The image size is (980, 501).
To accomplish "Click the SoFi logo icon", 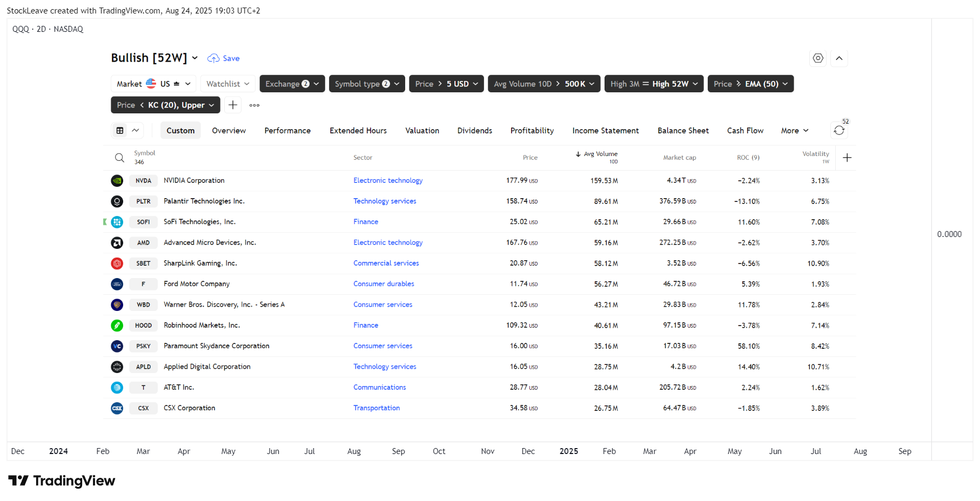I will click(x=117, y=222).
